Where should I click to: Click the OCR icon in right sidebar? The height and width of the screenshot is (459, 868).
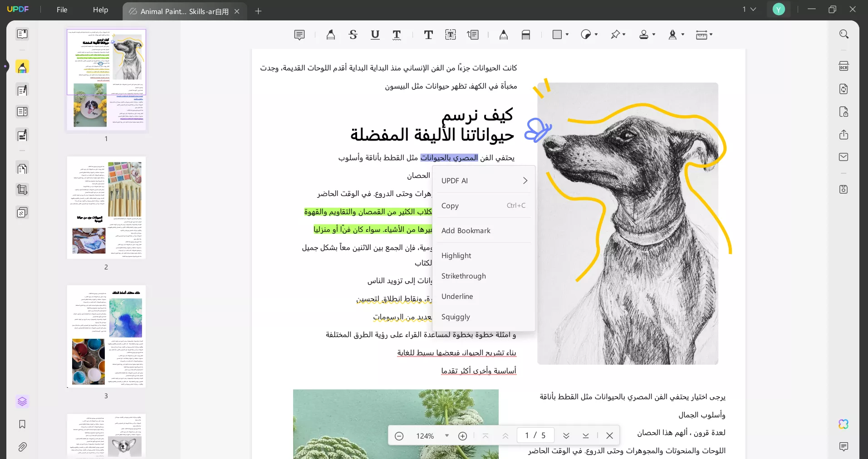click(843, 66)
